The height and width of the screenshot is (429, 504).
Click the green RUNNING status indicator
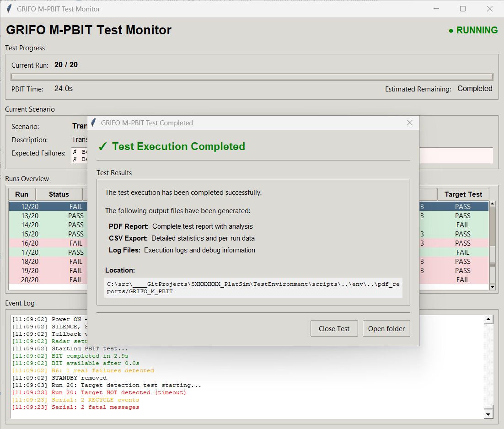tap(473, 30)
